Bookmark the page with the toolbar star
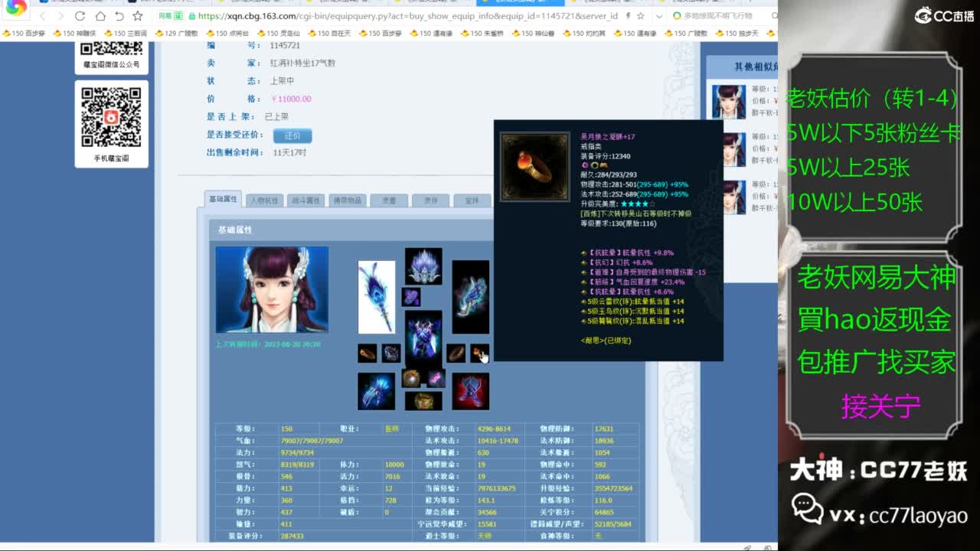The image size is (980, 551). tap(138, 16)
